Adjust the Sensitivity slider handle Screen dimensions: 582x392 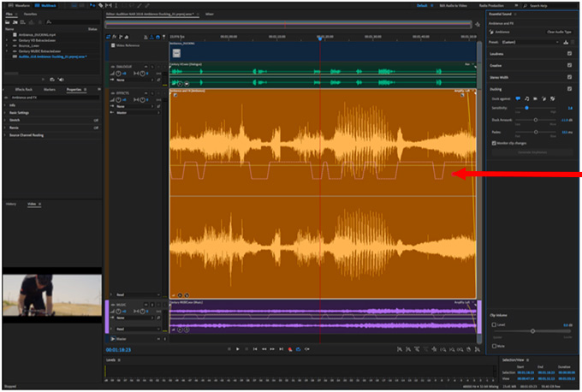[x=526, y=108]
